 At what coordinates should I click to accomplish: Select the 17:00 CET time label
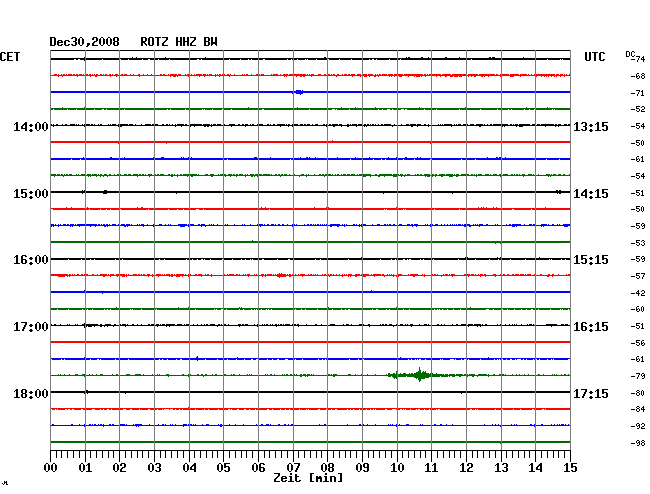click(x=31, y=327)
